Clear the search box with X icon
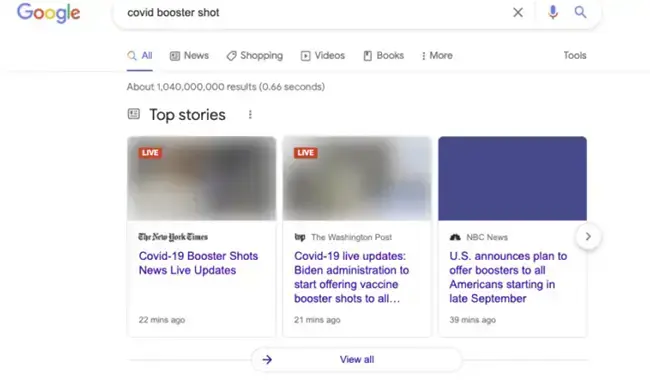This screenshot has width=650, height=390. point(518,12)
